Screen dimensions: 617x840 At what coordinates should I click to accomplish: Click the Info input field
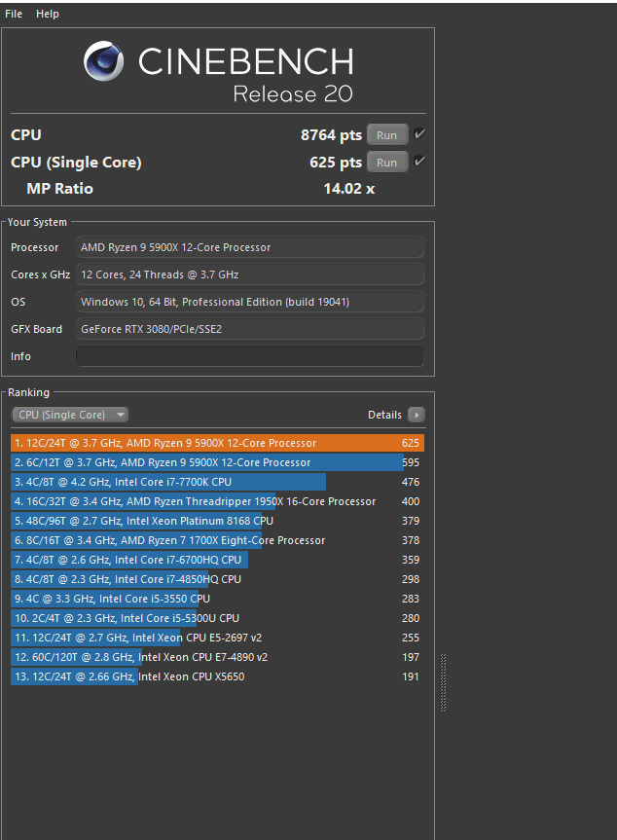coord(250,356)
